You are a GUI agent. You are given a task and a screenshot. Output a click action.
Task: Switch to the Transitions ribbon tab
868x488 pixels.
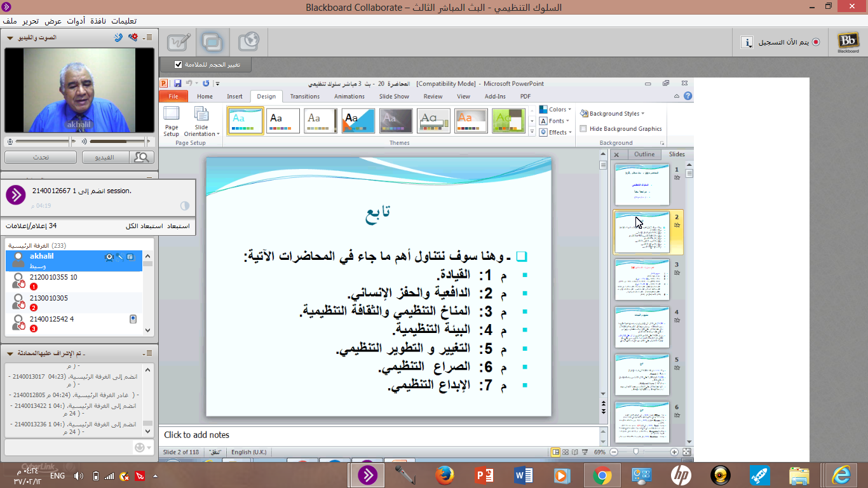coord(305,97)
